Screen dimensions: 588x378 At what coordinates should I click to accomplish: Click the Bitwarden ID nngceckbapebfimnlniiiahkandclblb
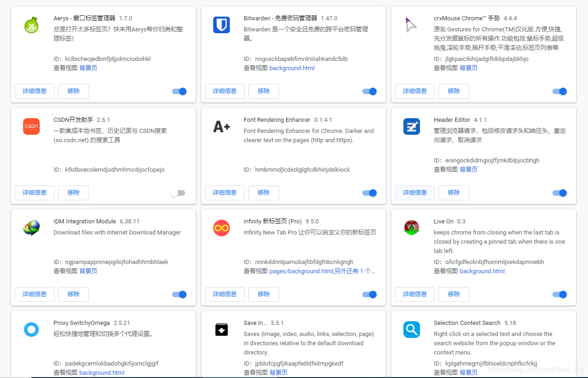301,59
